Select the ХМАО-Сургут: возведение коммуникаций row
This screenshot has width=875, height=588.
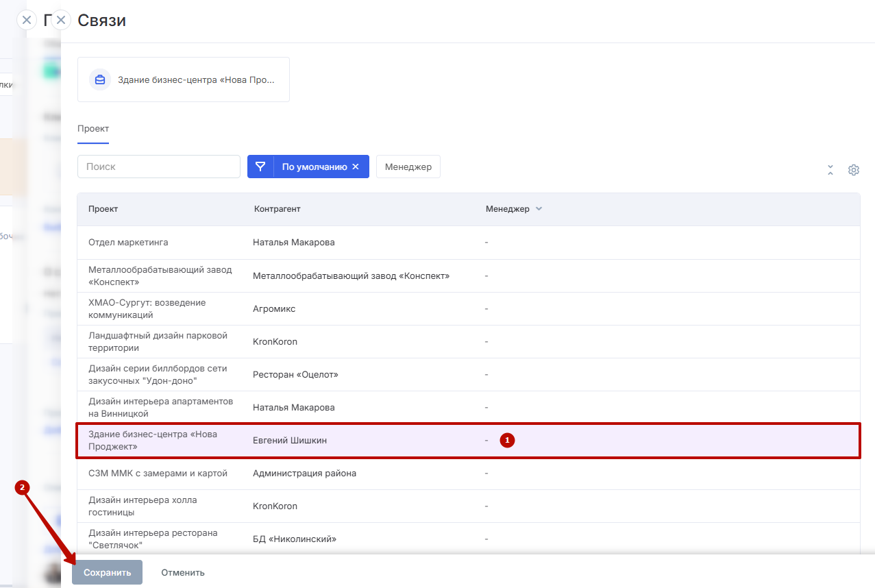[x=147, y=308]
